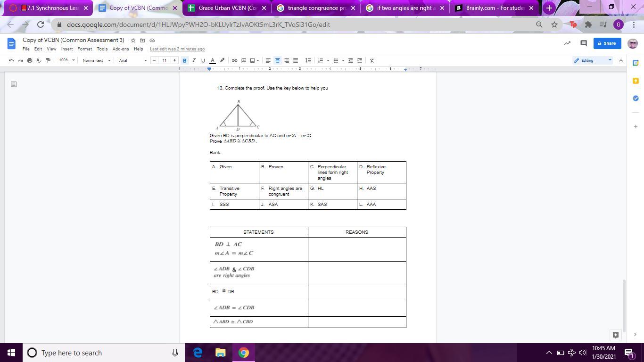
Task: Clear formatting from selection
Action: coord(372,60)
